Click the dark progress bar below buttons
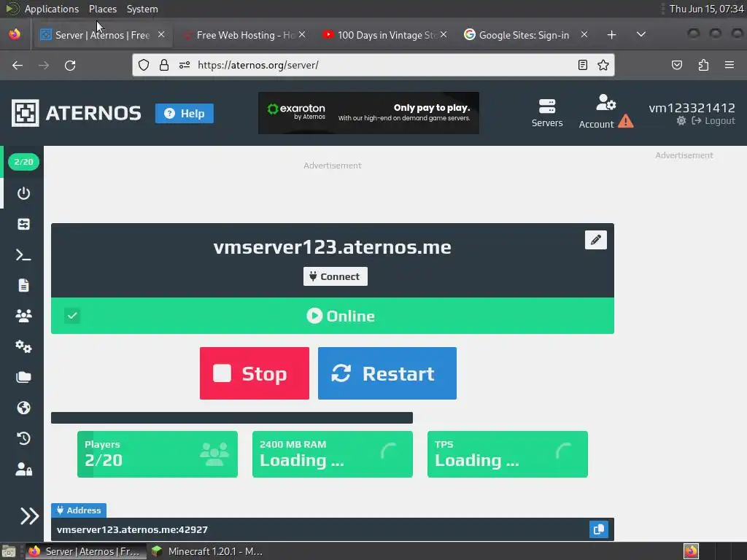 231,418
